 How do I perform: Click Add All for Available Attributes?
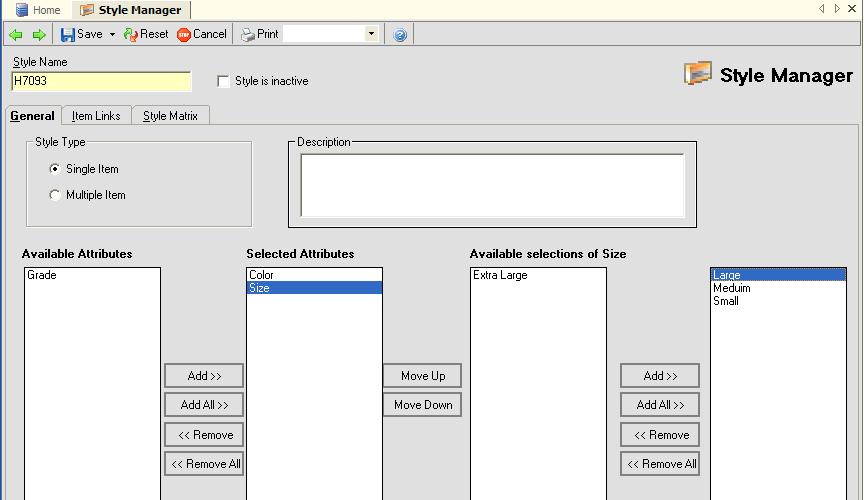204,405
